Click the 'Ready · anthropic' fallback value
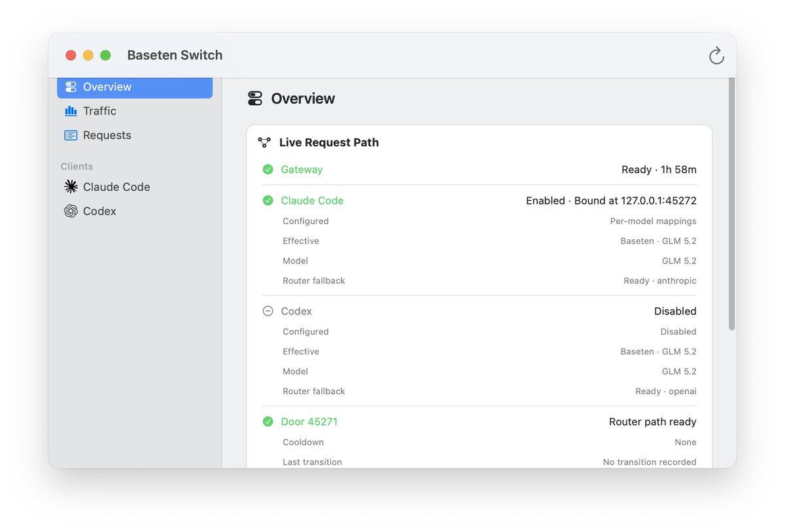 tap(660, 280)
